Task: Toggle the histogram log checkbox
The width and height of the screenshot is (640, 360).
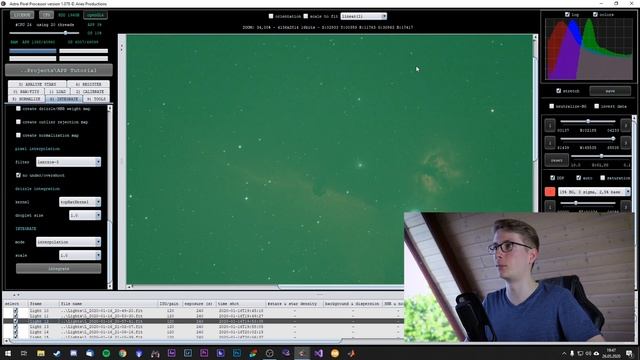Action: click(x=567, y=14)
